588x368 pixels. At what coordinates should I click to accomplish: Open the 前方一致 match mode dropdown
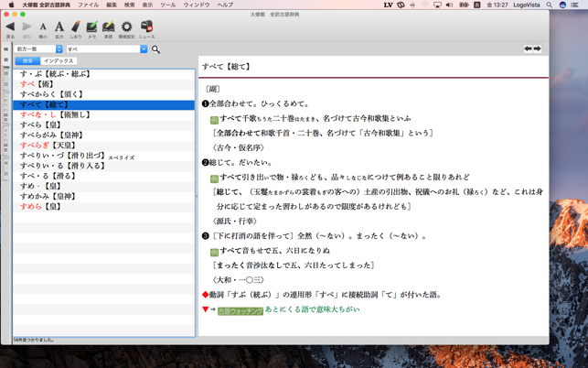click(x=38, y=49)
